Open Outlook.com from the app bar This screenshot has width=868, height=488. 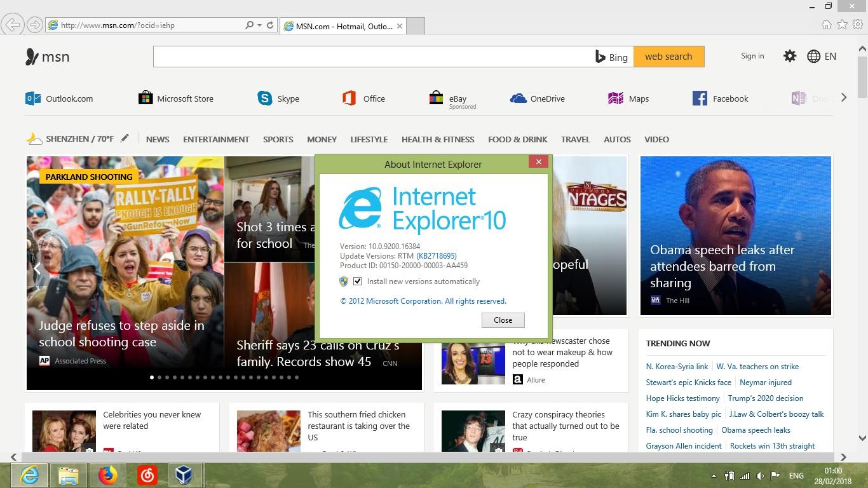[59, 98]
